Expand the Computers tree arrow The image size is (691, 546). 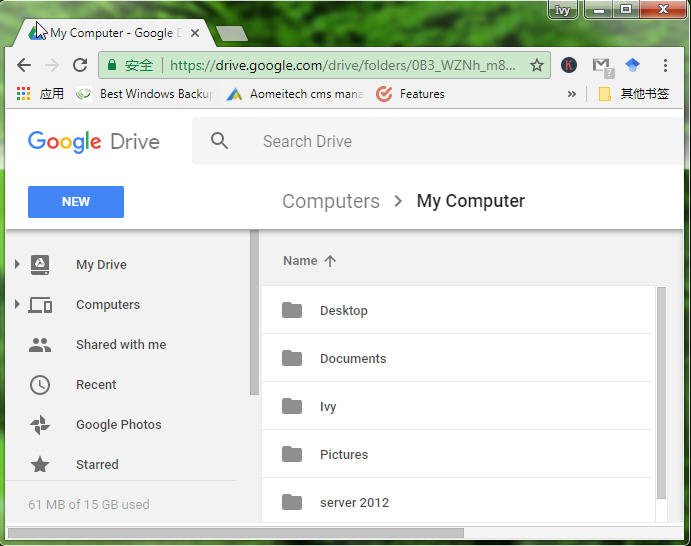[x=17, y=304]
